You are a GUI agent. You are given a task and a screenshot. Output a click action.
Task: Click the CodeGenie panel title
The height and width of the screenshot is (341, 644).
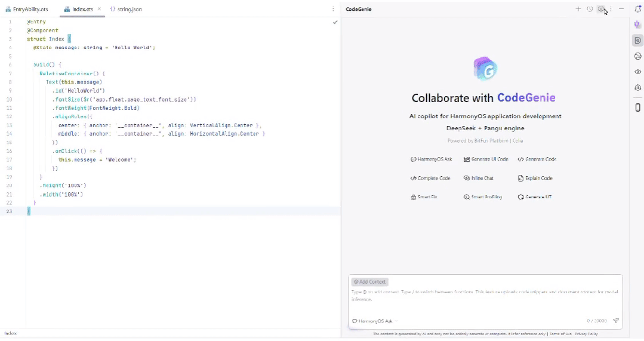pos(359,9)
